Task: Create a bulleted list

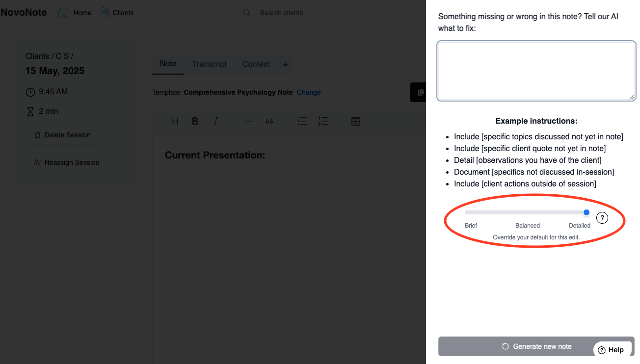Action: (x=302, y=121)
